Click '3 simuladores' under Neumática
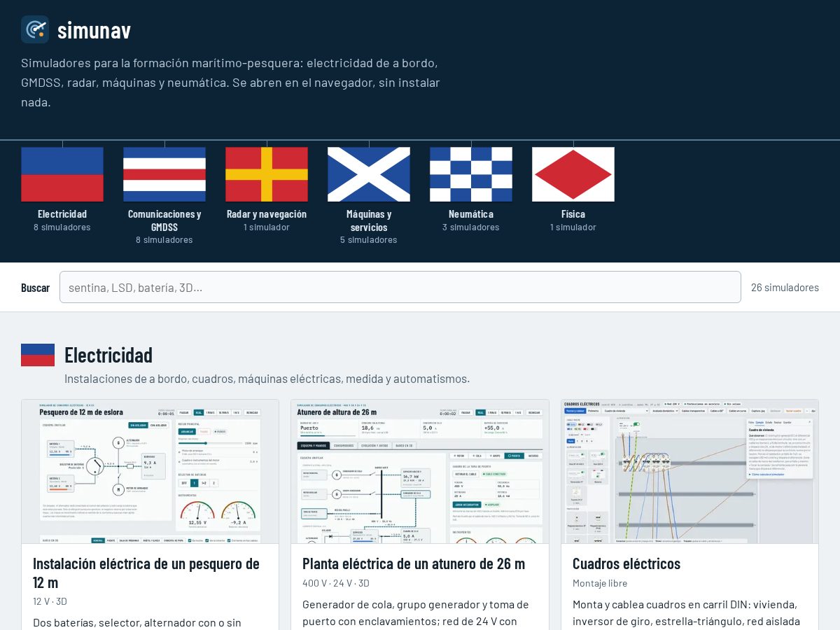 click(x=471, y=227)
